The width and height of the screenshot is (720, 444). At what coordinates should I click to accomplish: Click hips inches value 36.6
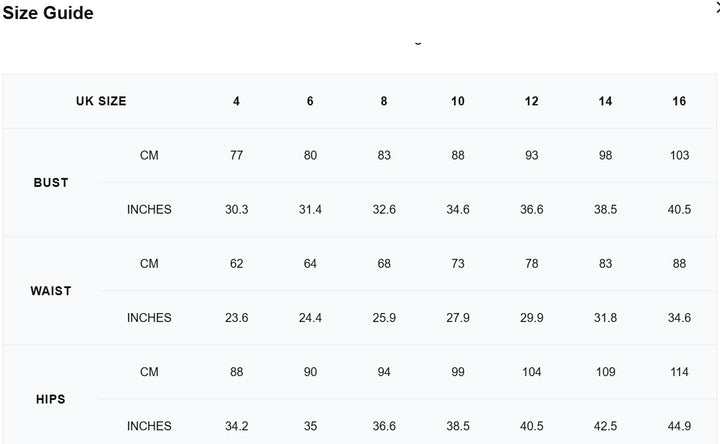coord(384,426)
